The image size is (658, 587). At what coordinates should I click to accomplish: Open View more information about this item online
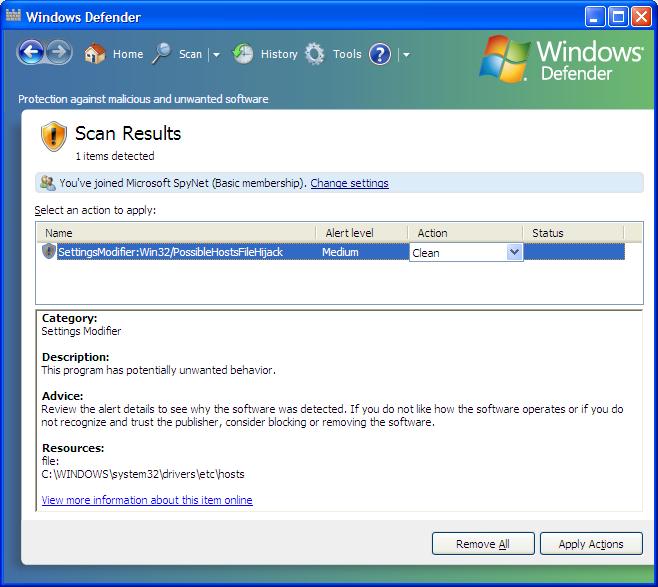(x=147, y=500)
